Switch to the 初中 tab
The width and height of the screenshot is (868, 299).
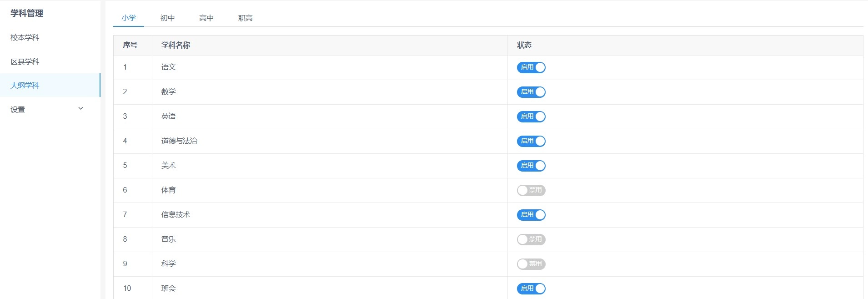point(167,18)
